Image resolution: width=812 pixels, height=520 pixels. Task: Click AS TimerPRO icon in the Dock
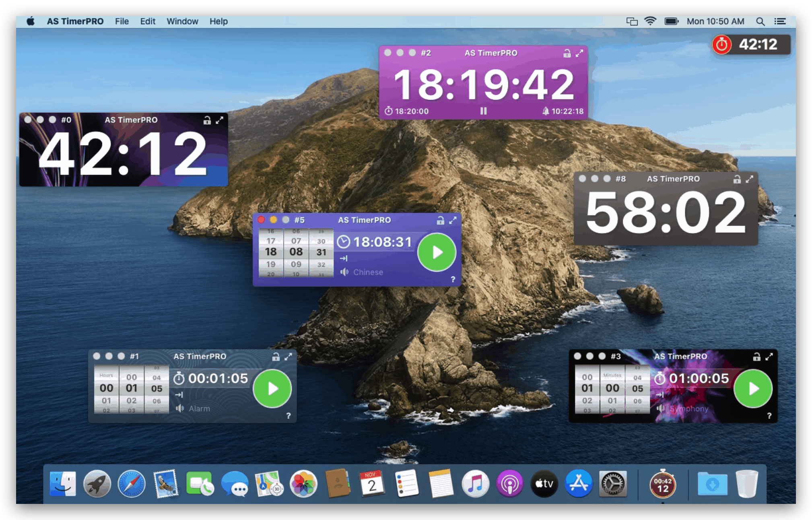click(x=662, y=485)
